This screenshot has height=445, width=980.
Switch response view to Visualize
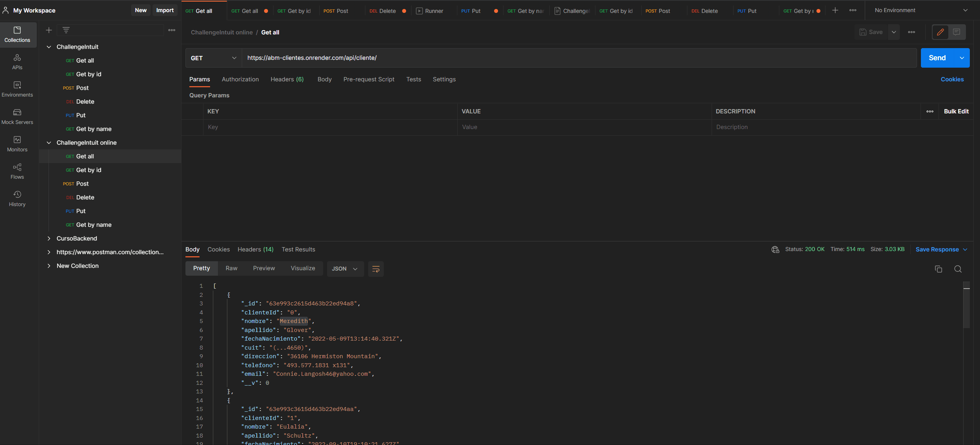(x=302, y=268)
